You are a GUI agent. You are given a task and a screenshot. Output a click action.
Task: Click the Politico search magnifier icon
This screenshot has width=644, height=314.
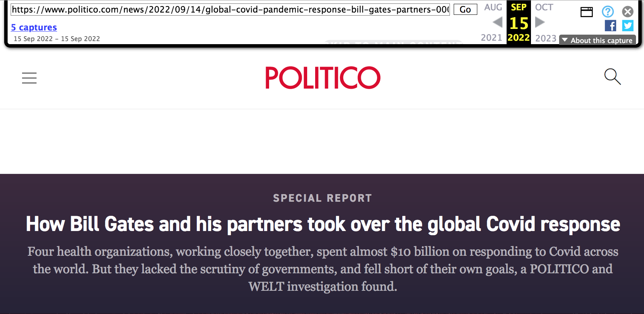[x=612, y=77]
